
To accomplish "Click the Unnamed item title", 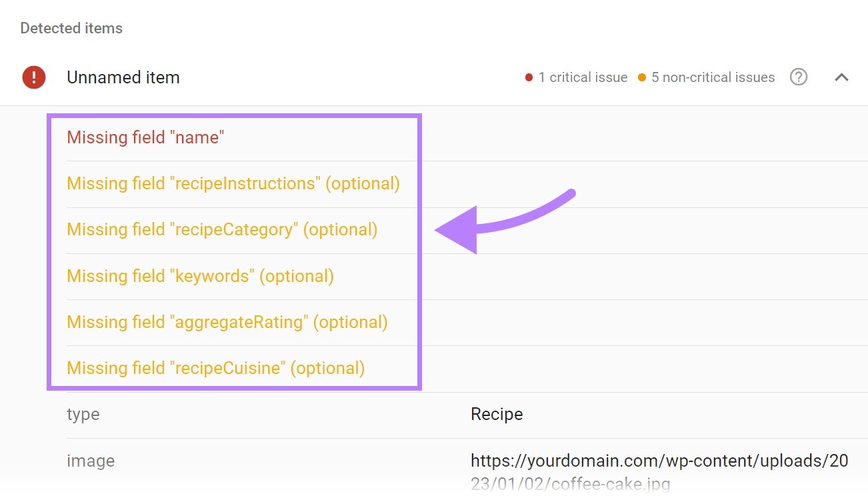I will pos(123,77).
